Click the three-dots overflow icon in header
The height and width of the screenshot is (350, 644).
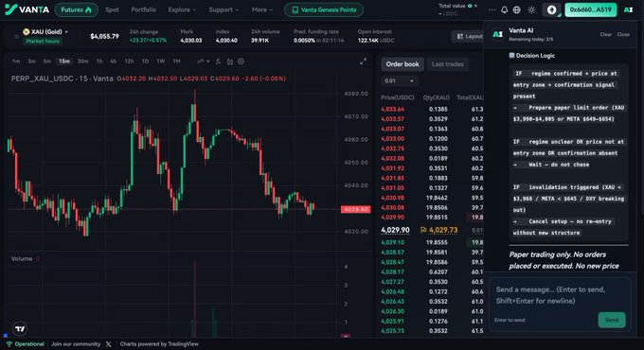point(492,9)
